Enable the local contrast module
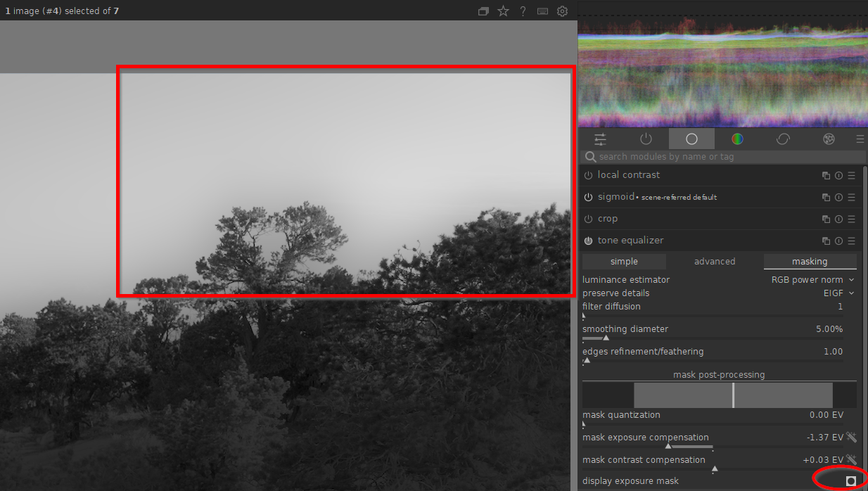 [588, 175]
